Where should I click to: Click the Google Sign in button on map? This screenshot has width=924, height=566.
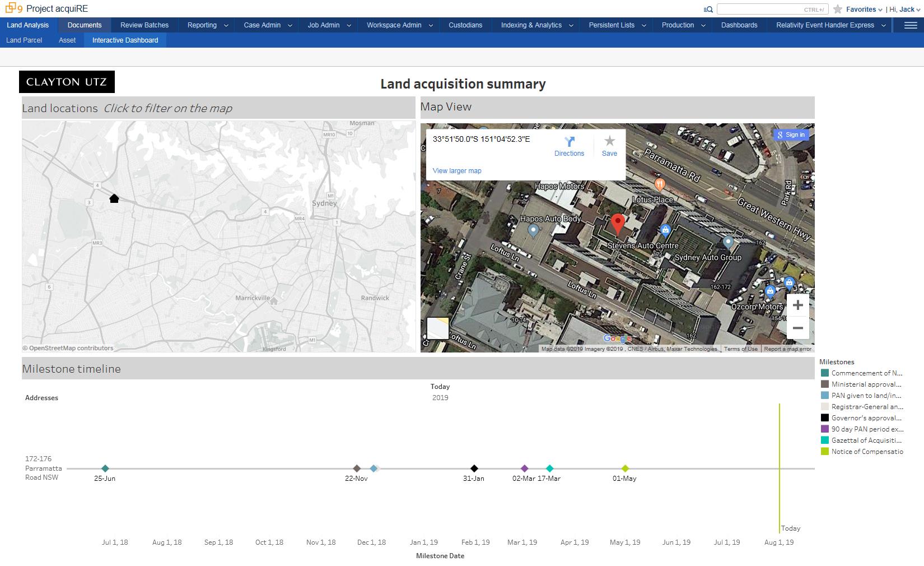coord(791,134)
